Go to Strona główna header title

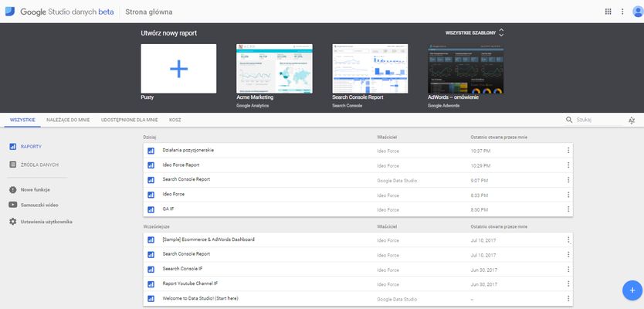pos(149,12)
